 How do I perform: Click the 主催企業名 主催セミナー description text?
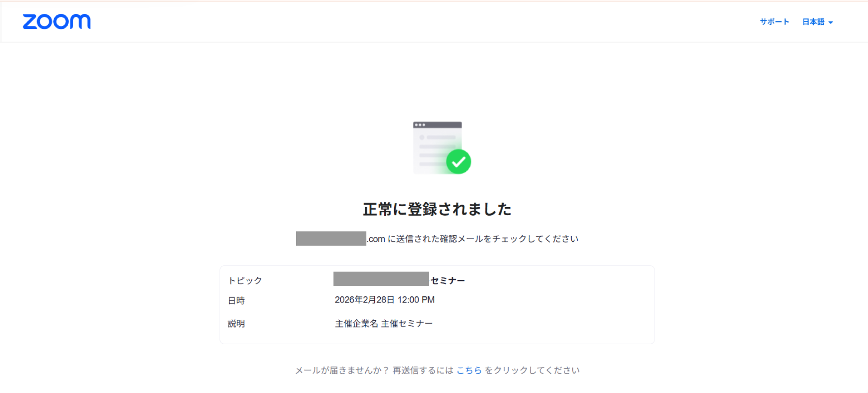pyautogui.click(x=383, y=324)
